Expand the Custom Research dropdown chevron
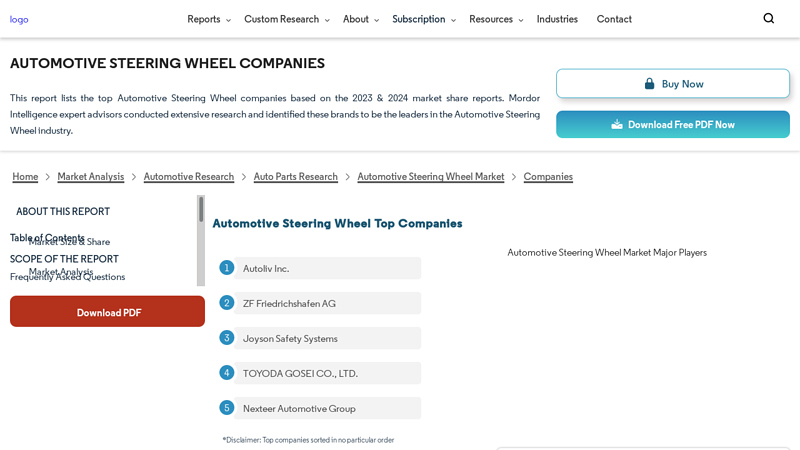800x450 pixels. coord(327,20)
